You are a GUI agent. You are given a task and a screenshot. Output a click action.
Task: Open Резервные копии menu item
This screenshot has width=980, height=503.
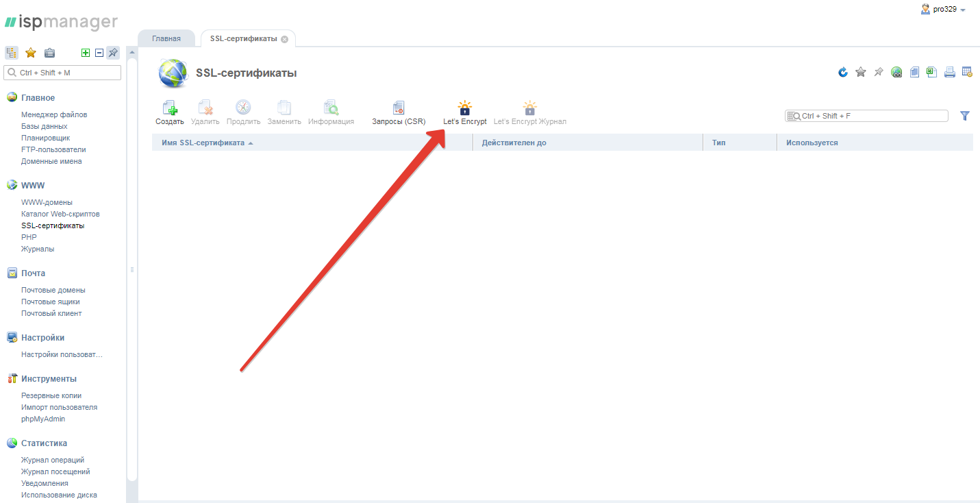click(x=51, y=395)
